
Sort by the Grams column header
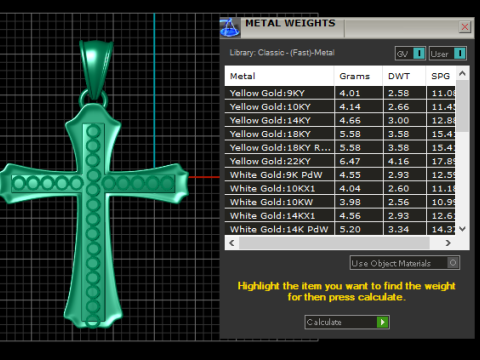pyautogui.click(x=358, y=76)
